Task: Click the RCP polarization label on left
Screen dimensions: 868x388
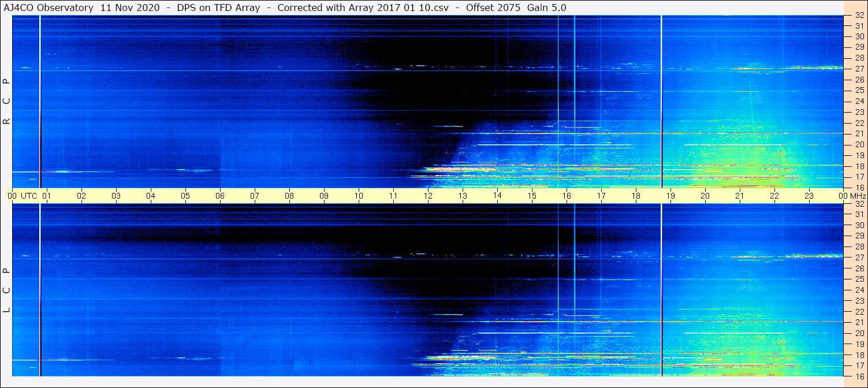Action: coord(7,102)
